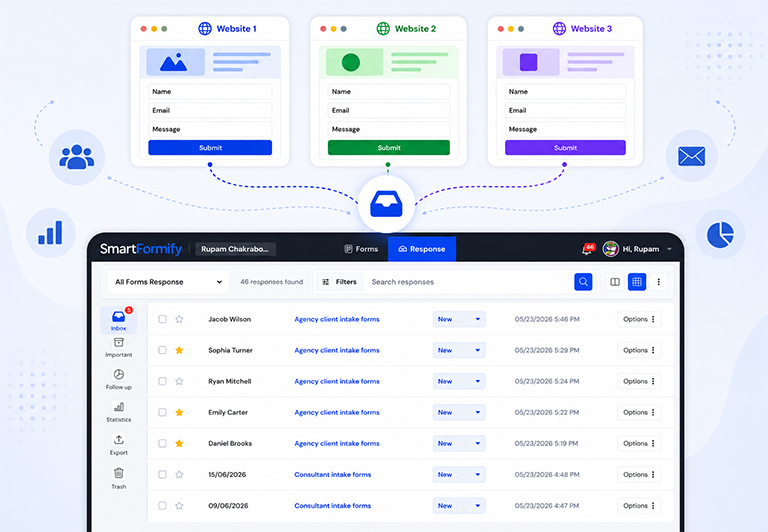Unstar the Emily Carter response
Screen dimensions: 768x532
pyautogui.click(x=179, y=412)
